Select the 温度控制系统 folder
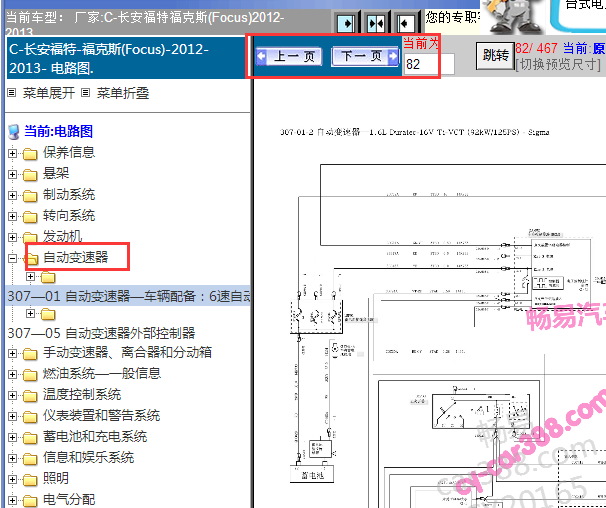 (82, 394)
